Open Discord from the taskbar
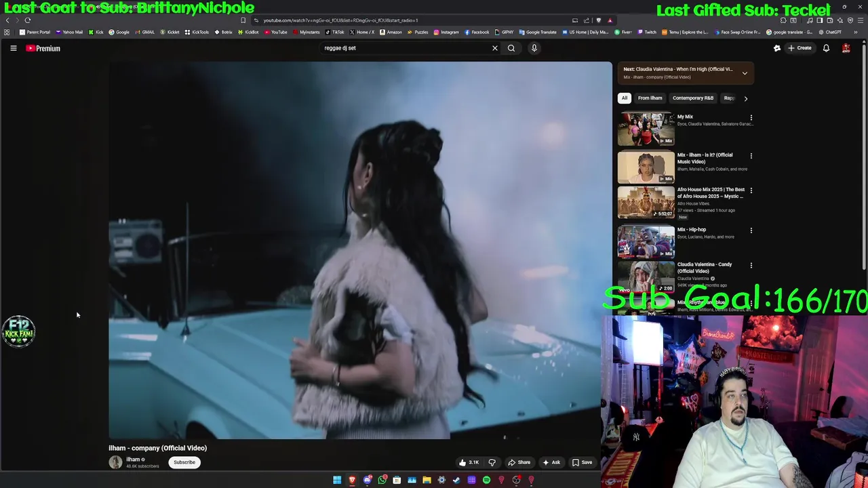Image resolution: width=868 pixels, height=488 pixels. click(x=367, y=480)
